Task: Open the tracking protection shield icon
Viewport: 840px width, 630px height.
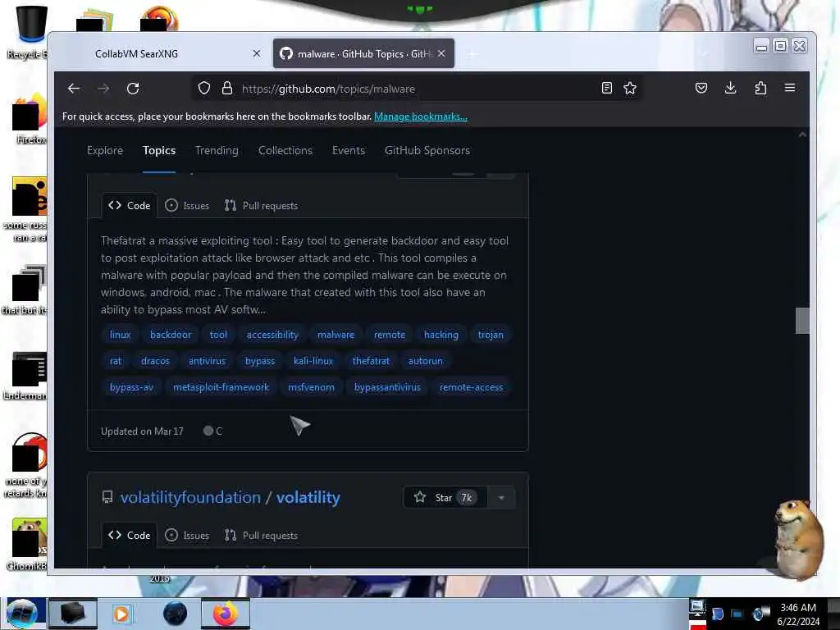Action: (204, 89)
